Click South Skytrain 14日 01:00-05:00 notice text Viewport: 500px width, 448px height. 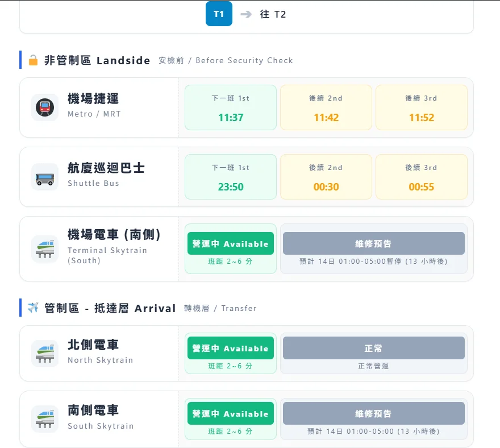tap(373, 432)
